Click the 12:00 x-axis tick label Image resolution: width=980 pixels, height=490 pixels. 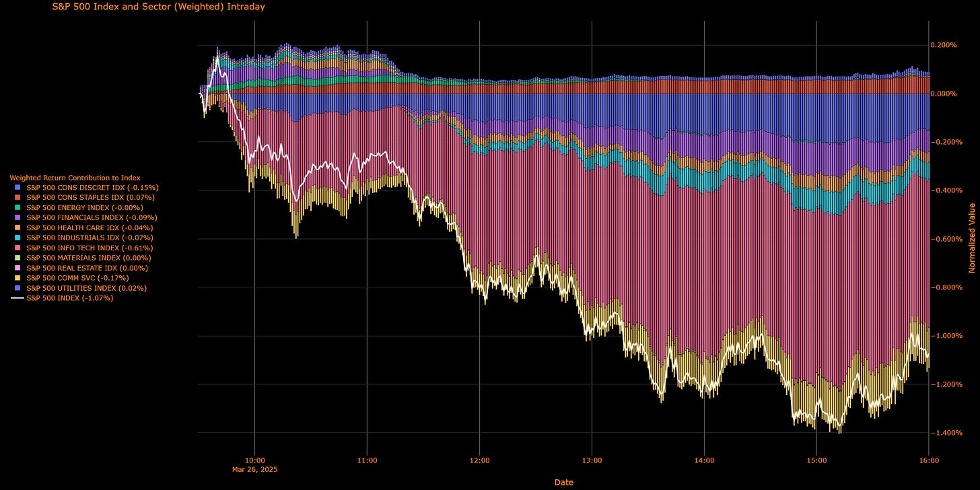point(479,461)
